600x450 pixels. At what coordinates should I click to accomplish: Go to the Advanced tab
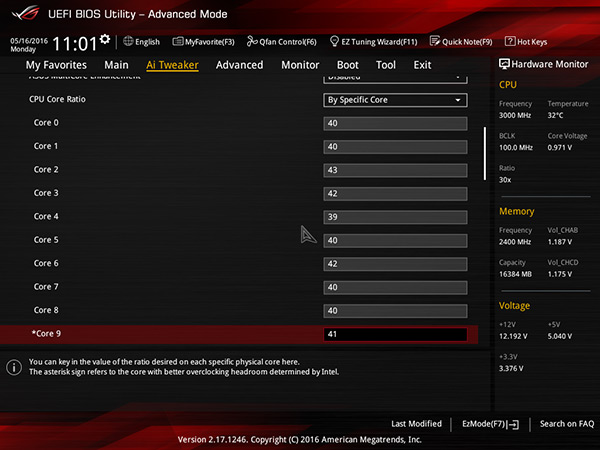click(x=240, y=65)
